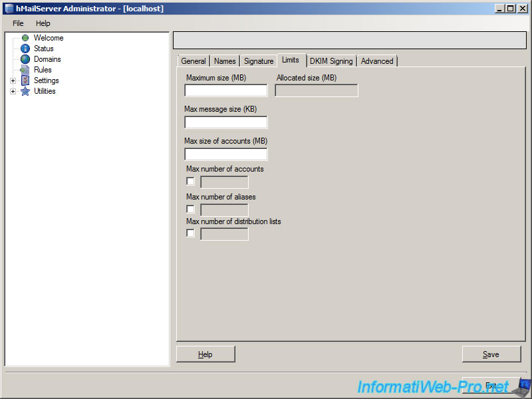Viewport: 532px width, 399px height.
Task: Click the green Welcome sphere icon
Action: coord(25,38)
